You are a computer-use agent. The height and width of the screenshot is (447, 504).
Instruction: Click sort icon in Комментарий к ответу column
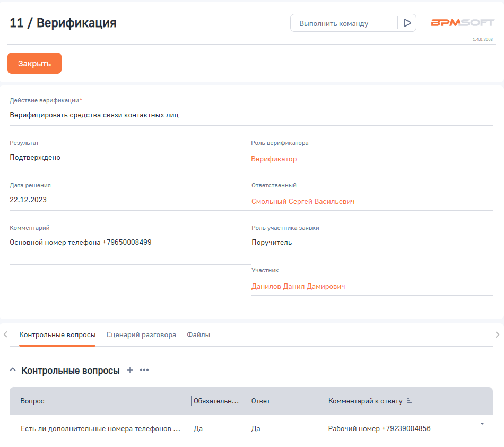point(410,401)
